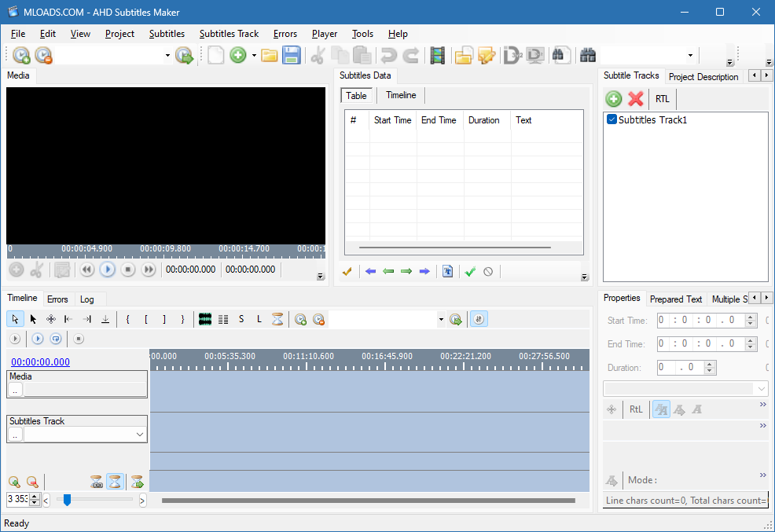This screenshot has height=532, width=775.
Task: Click the hourglass icon in the timeline toolbar
Action: pos(277,319)
